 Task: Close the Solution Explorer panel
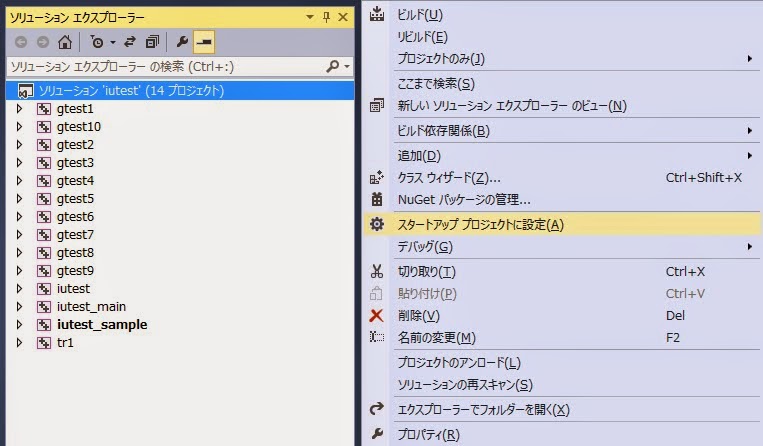pyautogui.click(x=343, y=17)
